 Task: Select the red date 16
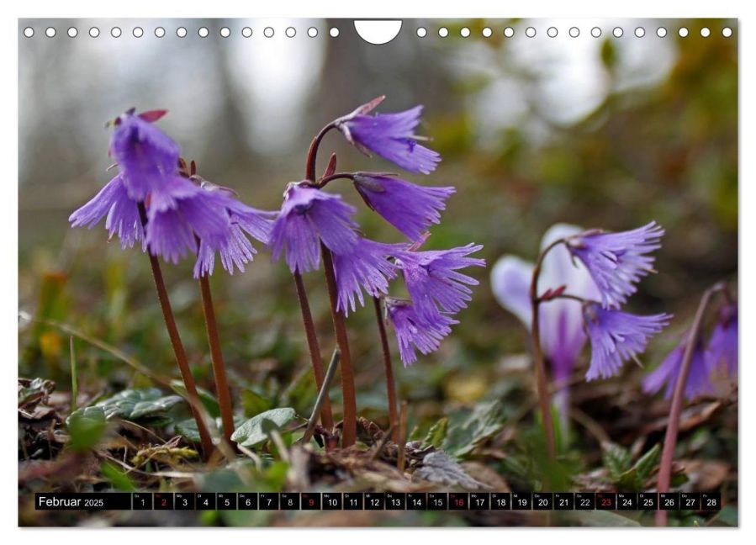click(457, 502)
